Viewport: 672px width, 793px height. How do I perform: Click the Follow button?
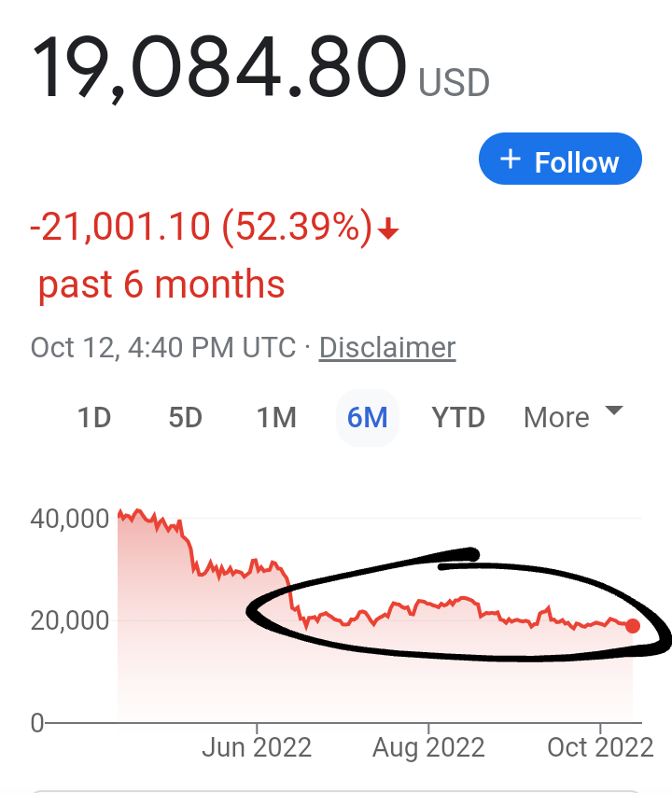coord(560,160)
